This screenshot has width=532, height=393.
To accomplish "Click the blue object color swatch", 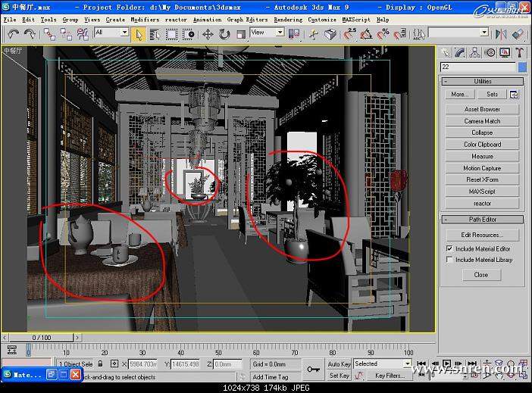I will (x=522, y=67).
